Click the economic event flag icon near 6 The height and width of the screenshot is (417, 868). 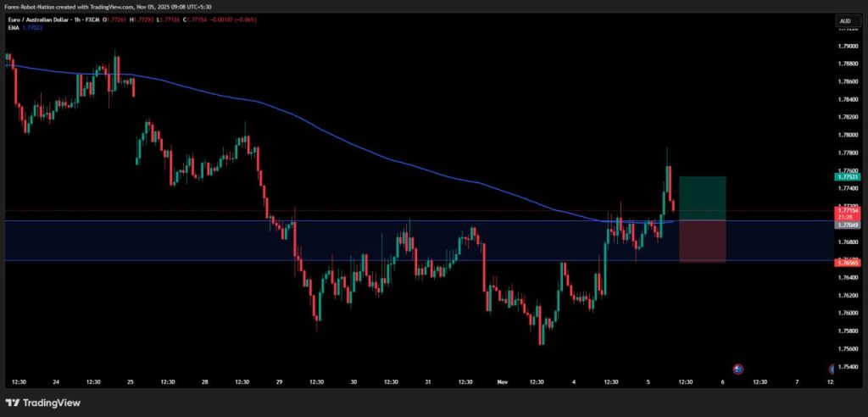tap(737, 369)
